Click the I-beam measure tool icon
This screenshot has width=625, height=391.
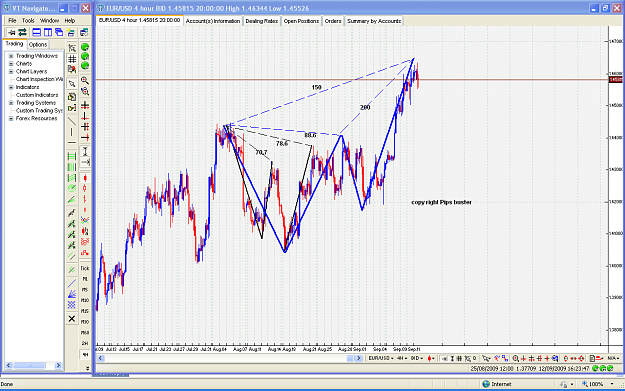click(x=85, y=151)
